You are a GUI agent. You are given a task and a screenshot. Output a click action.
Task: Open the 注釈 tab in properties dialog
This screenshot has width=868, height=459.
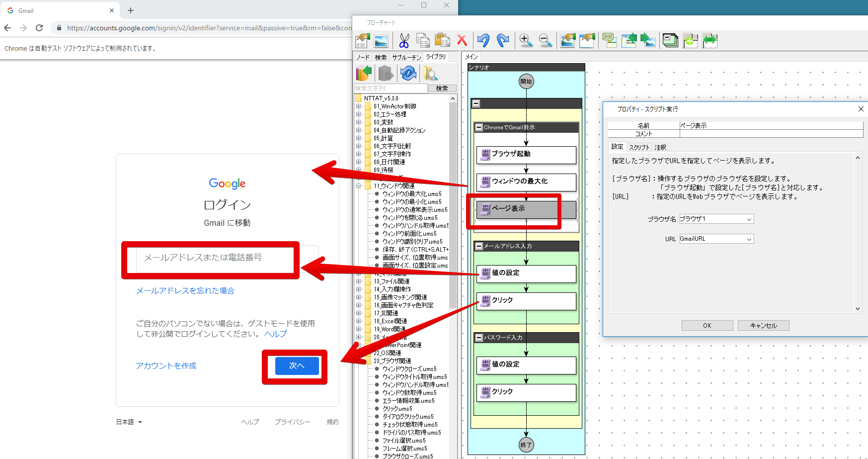click(660, 147)
